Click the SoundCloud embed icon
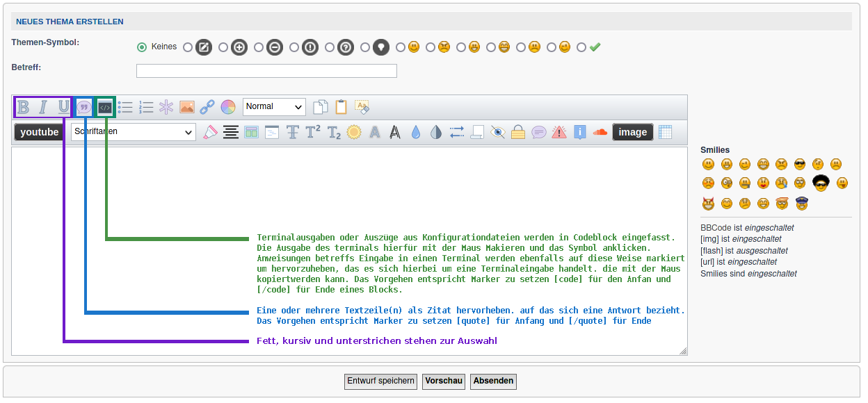Image resolution: width=868 pixels, height=403 pixels. pos(600,132)
